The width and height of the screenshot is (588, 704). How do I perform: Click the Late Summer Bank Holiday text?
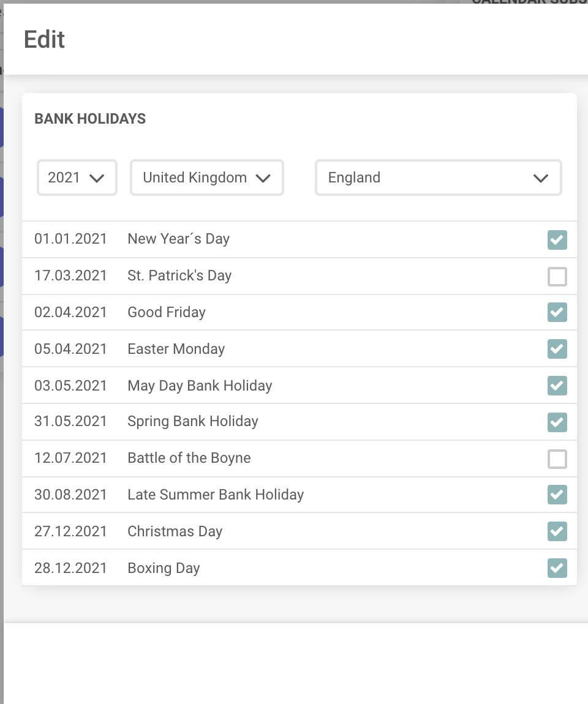click(215, 495)
